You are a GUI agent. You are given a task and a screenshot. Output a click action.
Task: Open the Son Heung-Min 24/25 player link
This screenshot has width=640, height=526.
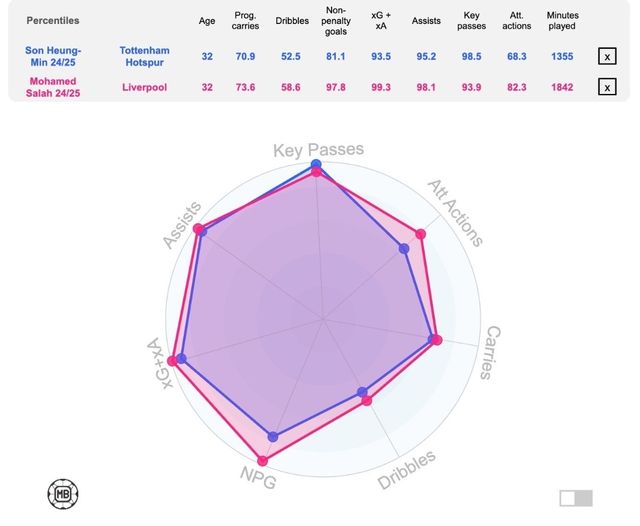tap(54, 56)
